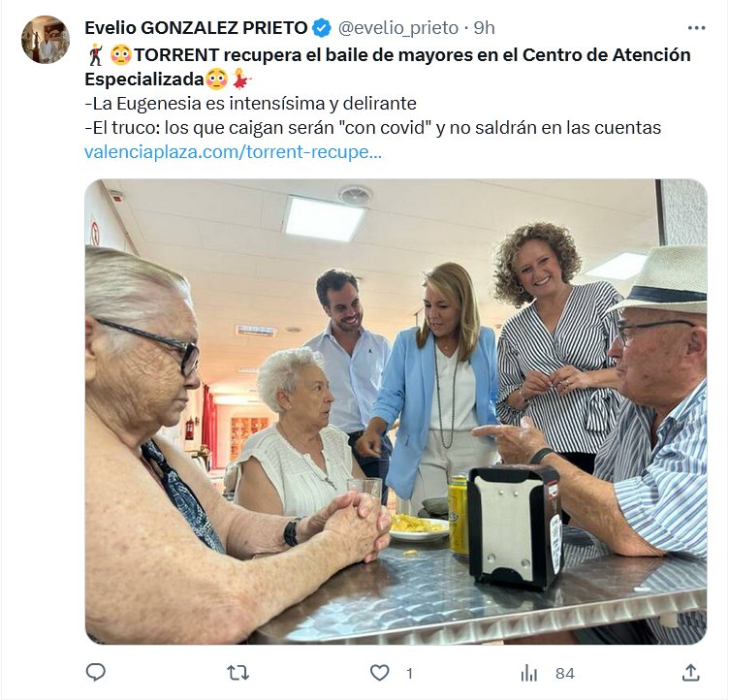
Task: Enlarge the attached photo of seniors
Action: coord(396,412)
